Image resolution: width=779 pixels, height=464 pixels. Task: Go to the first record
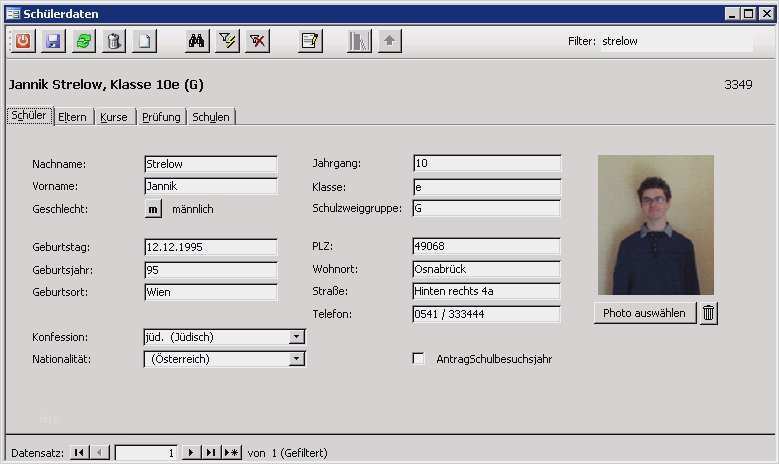point(79,453)
